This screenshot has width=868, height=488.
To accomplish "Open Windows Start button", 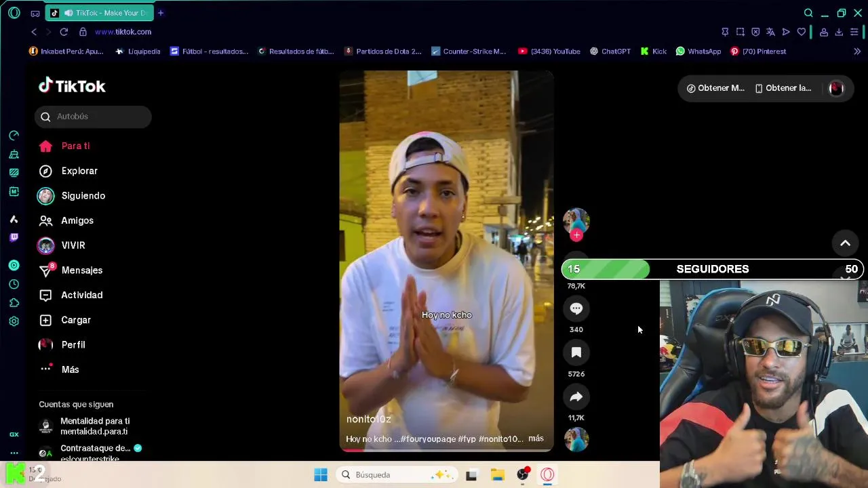I will pyautogui.click(x=321, y=474).
